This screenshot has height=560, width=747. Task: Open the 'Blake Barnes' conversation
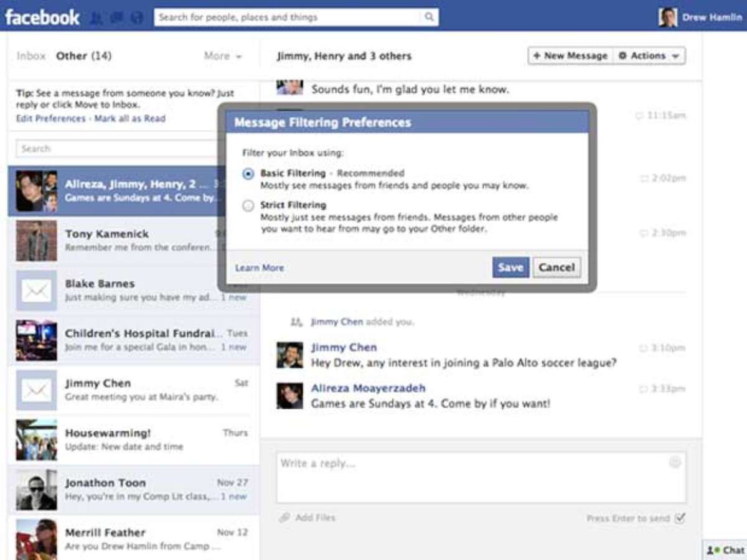coord(134,291)
